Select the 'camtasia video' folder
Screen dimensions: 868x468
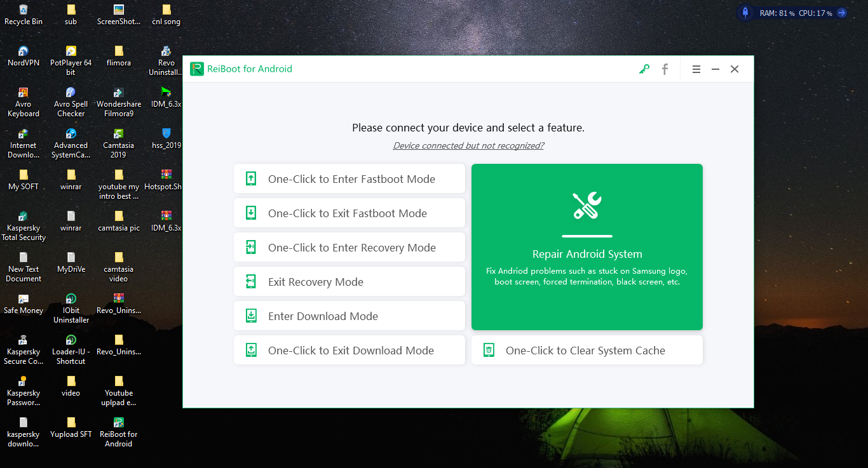(x=119, y=267)
